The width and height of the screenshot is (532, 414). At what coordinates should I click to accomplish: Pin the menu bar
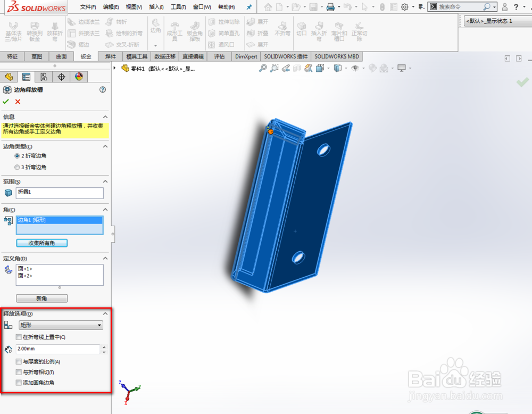(249, 7)
